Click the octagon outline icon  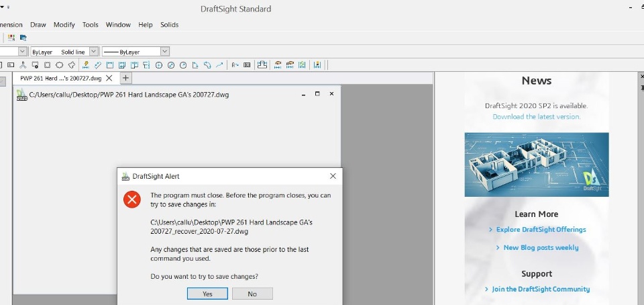[x=60, y=65]
